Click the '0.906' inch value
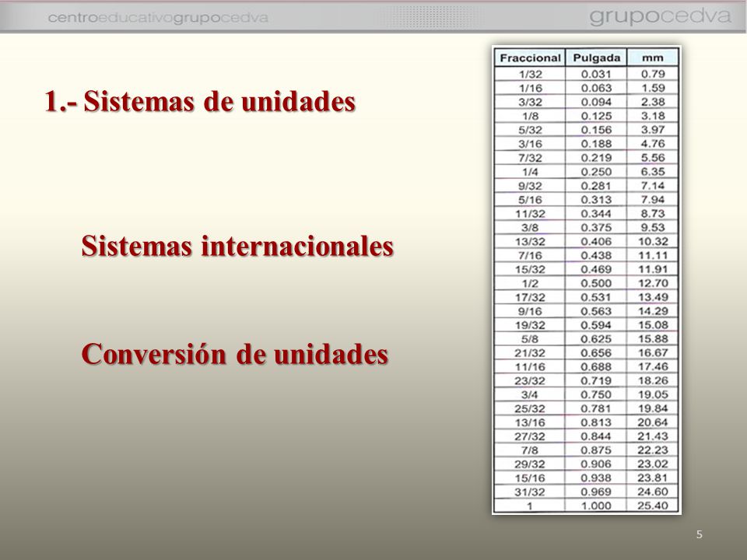 [x=596, y=464]
